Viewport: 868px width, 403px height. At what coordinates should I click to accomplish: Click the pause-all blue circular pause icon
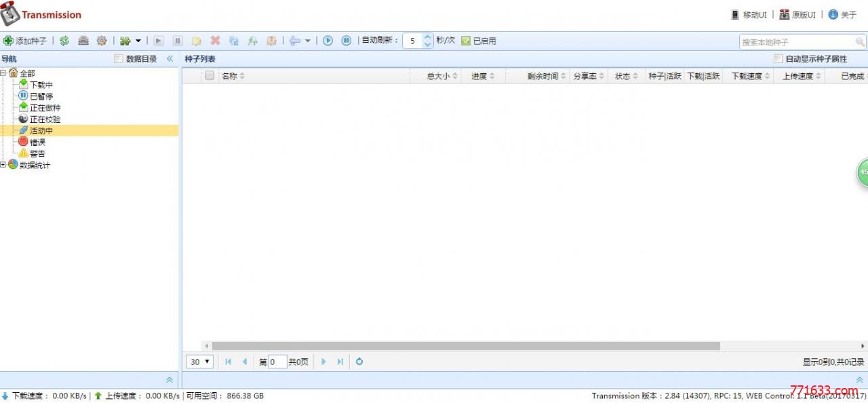click(346, 41)
